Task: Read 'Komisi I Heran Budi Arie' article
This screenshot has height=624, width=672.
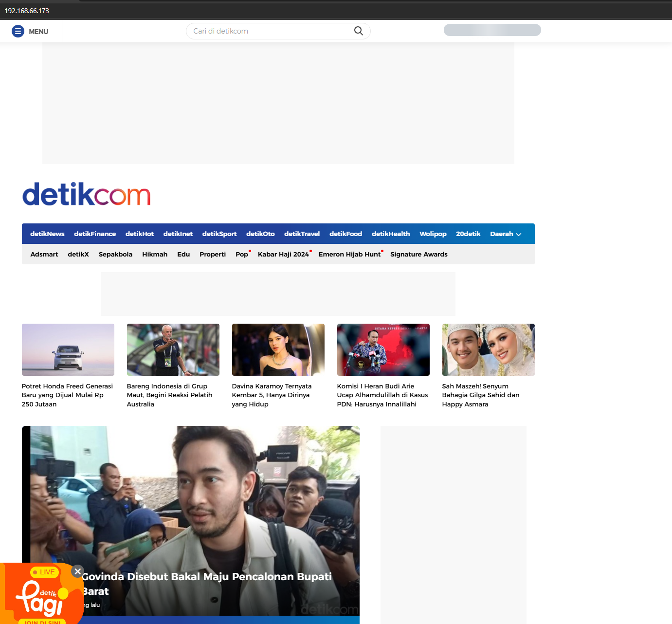Action: click(x=382, y=395)
